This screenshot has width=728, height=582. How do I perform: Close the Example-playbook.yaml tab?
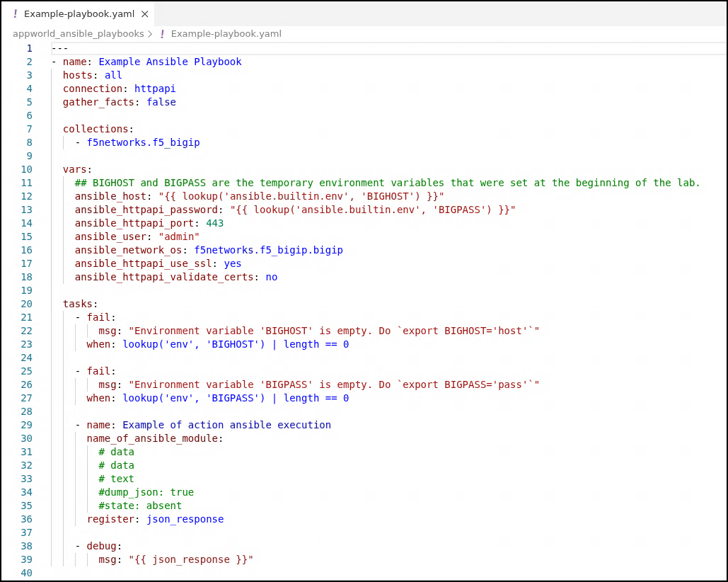click(145, 14)
